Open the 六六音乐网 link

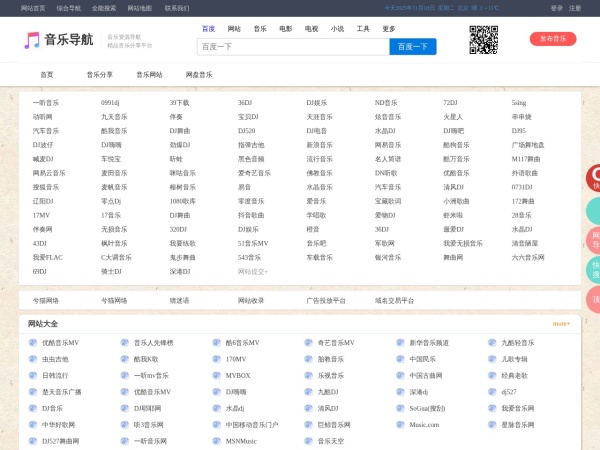tap(528, 258)
